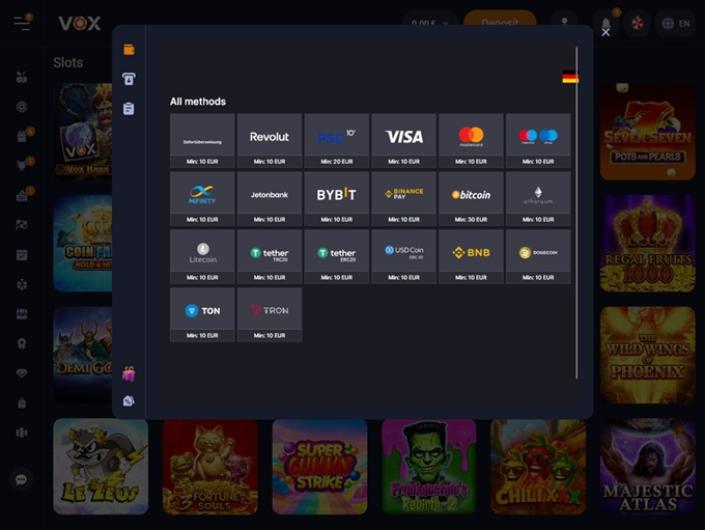Pick the Bybit deposit method
705x530 pixels.
click(336, 195)
